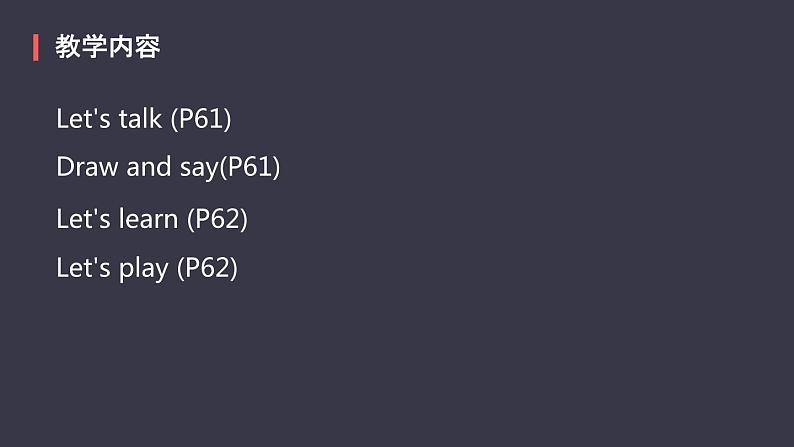The width and height of the screenshot is (794, 447).
Task: Click "(P61)" after Let's talk
Action: (201, 119)
